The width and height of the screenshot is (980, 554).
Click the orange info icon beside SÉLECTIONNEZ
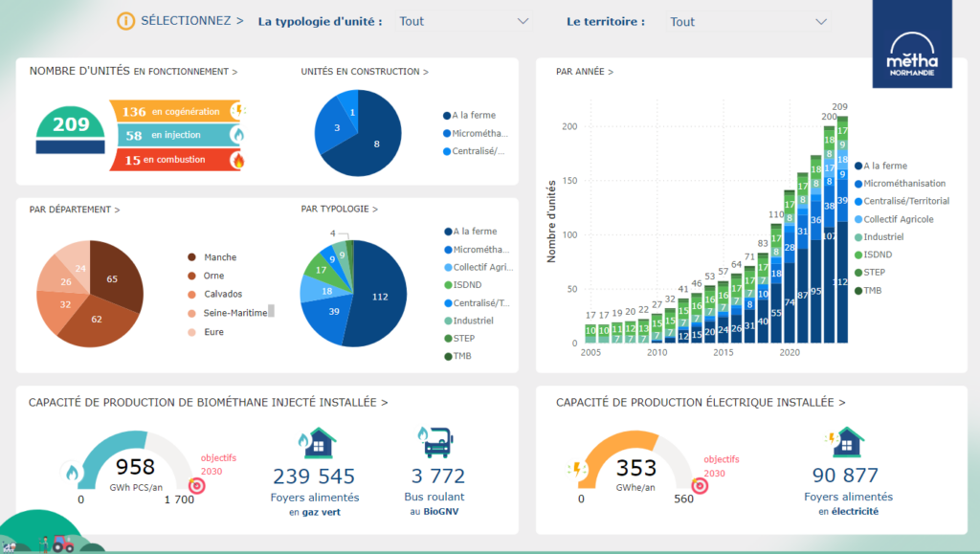coord(125,21)
